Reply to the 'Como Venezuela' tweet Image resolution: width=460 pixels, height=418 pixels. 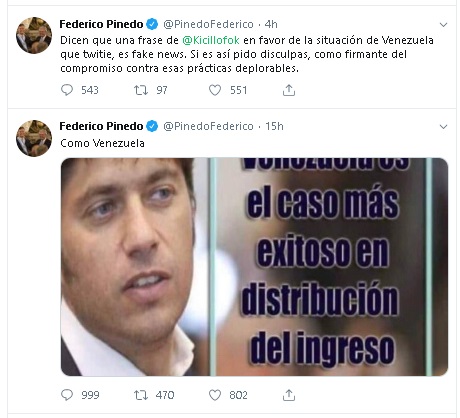pyautogui.click(x=67, y=395)
